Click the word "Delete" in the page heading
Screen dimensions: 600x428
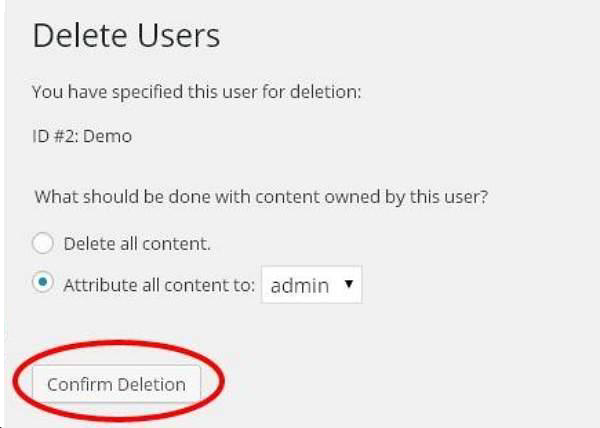(78, 36)
